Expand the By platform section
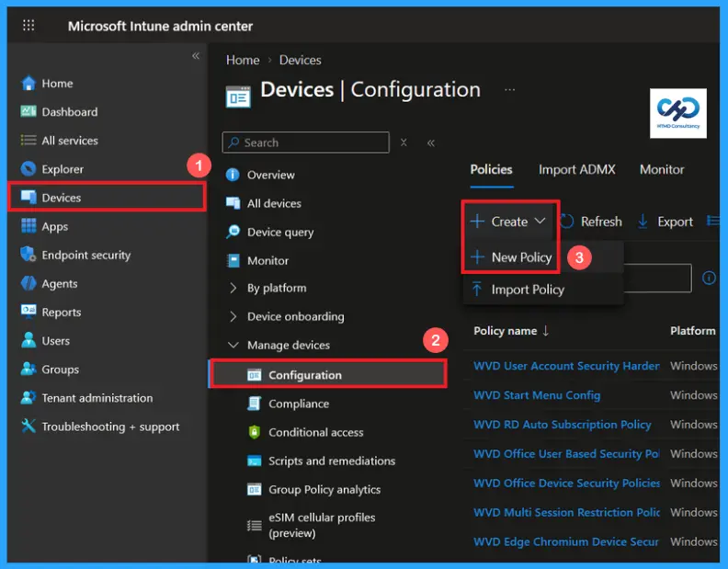The width and height of the screenshot is (728, 569). (233, 288)
